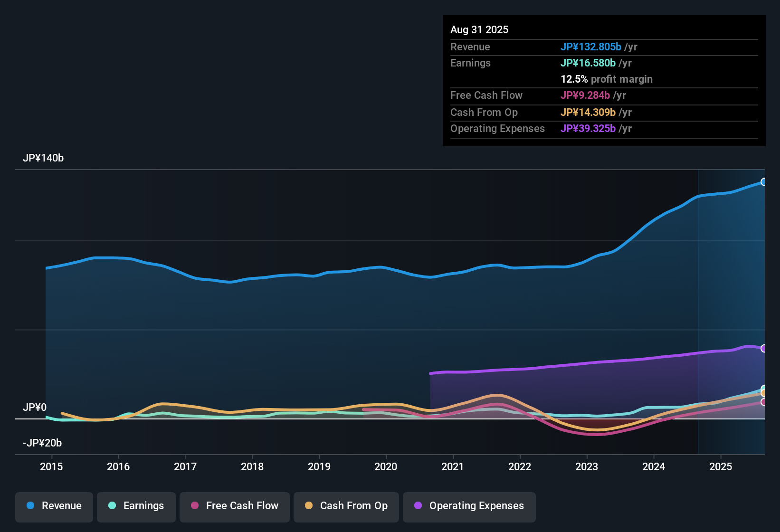Click the teal Earnings legend dot
The width and height of the screenshot is (780, 532).
pyautogui.click(x=112, y=506)
